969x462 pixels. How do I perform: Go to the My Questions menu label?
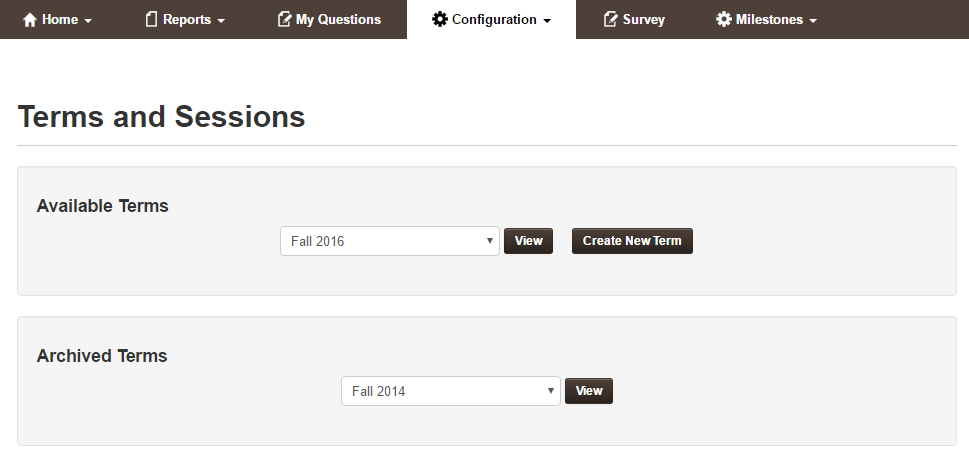coord(338,19)
